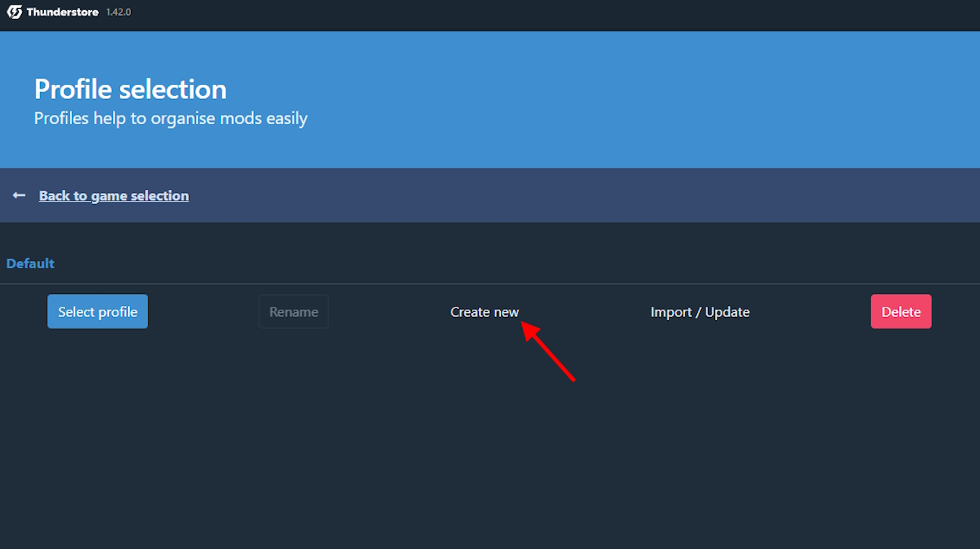
Task: Click the left arrow icon beside Back link
Action: (x=19, y=195)
